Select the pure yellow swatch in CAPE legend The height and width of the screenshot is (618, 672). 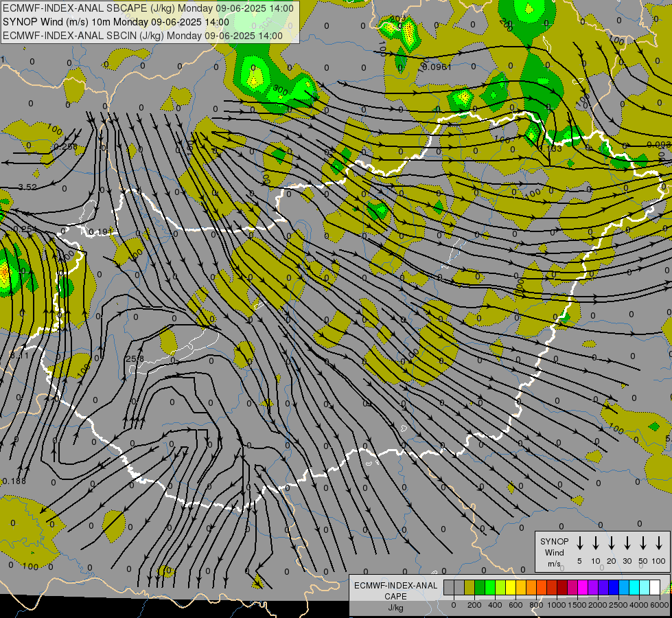point(511,587)
